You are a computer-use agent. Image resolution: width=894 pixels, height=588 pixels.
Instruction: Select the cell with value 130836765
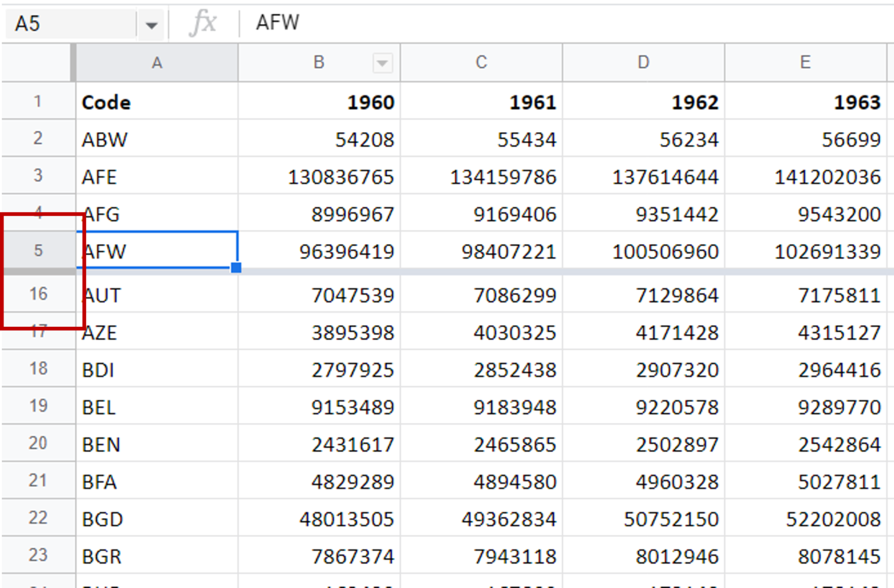(318, 176)
